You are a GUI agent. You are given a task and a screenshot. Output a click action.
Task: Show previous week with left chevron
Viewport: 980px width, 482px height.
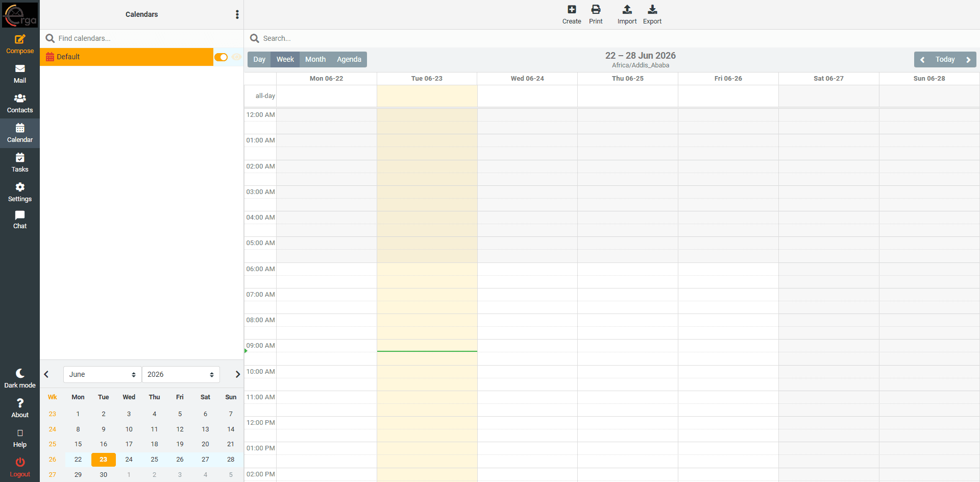click(x=922, y=60)
